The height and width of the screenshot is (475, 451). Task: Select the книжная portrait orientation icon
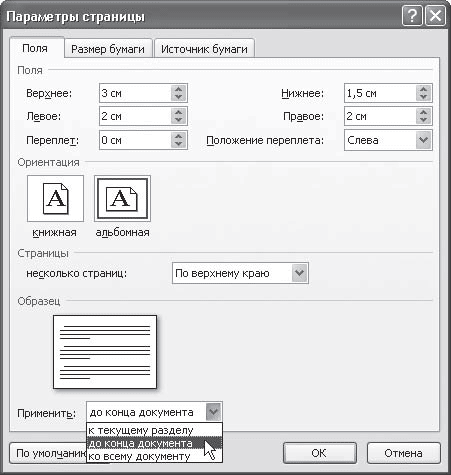coord(55,199)
